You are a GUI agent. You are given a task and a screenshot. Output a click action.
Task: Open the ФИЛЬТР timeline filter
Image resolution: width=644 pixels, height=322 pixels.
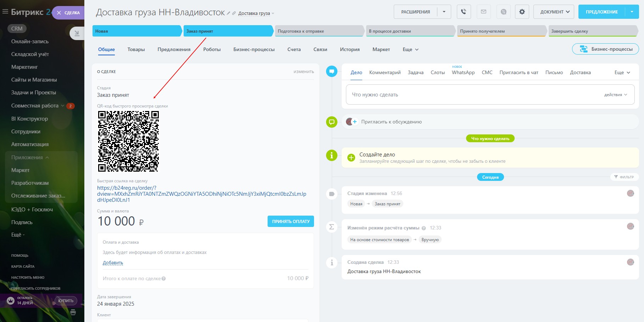click(x=624, y=177)
